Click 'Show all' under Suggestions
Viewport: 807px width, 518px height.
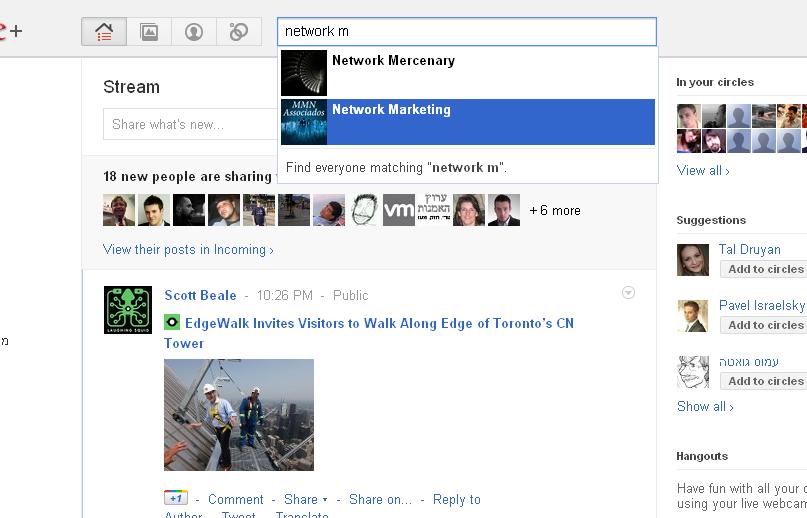point(705,407)
